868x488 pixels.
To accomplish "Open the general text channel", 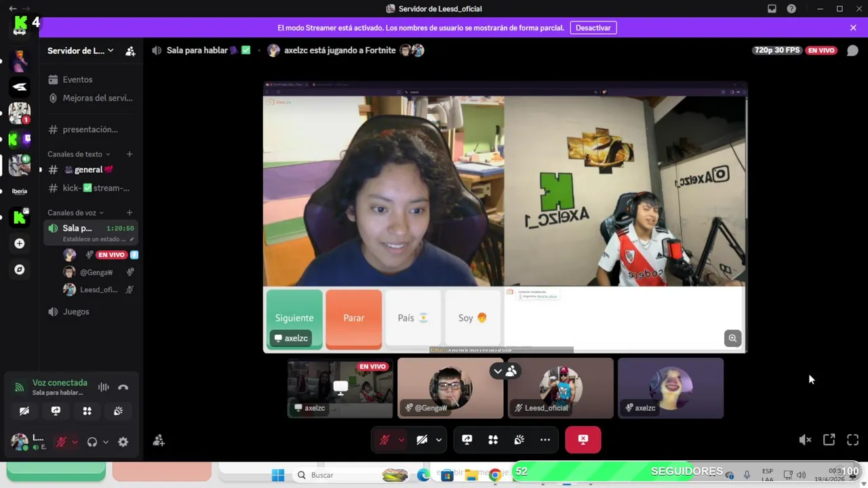I will [90, 169].
